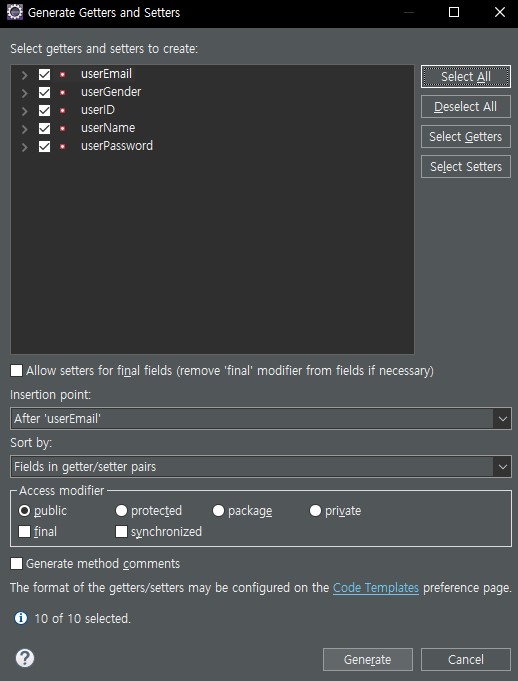
Task: Click the Eclipse icon in the title bar
Action: [15, 12]
